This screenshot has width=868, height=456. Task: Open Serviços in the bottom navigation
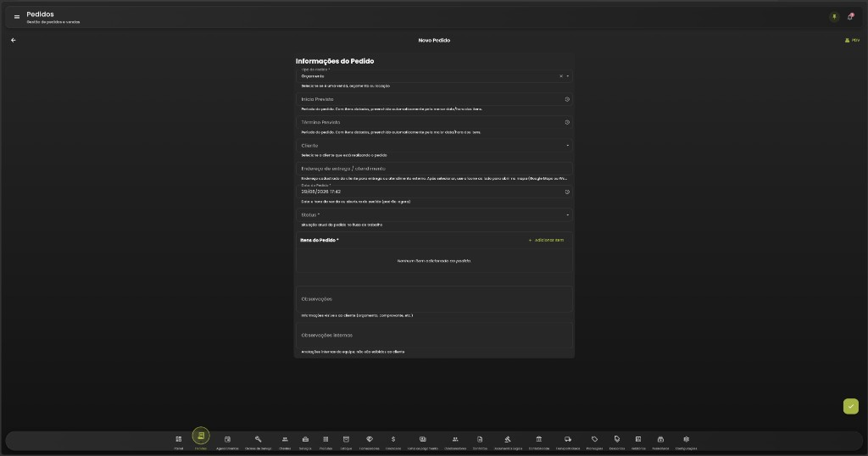coord(305,442)
